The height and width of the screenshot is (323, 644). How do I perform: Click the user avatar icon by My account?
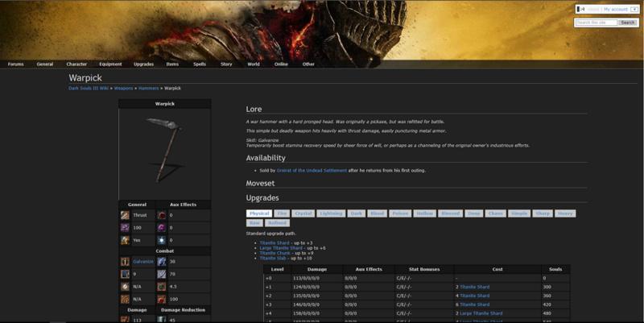pyautogui.click(x=581, y=9)
